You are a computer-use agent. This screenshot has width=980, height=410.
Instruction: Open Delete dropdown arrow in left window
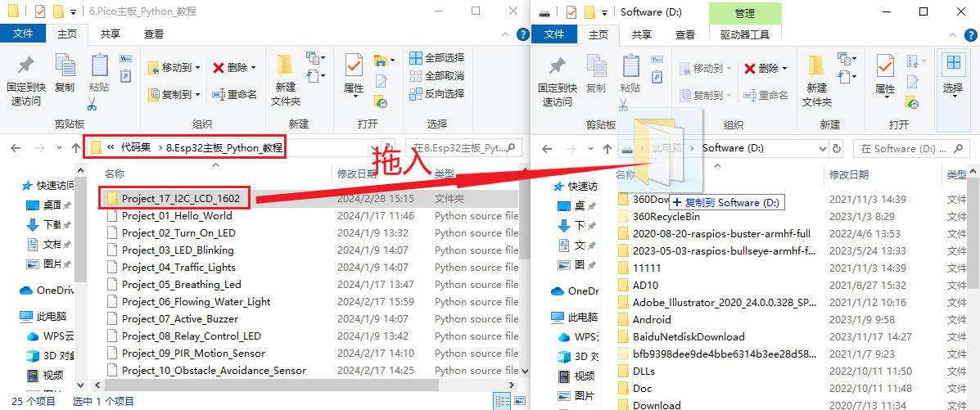pos(253,68)
